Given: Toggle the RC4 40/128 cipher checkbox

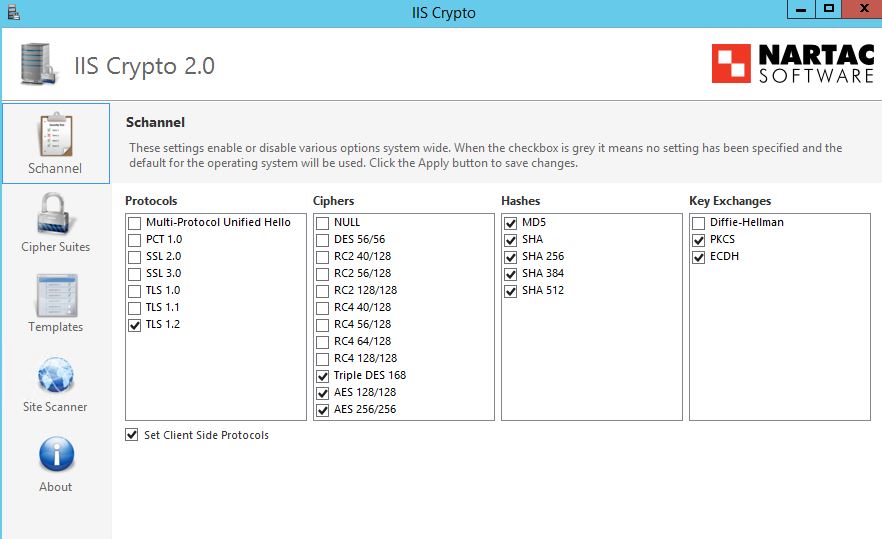Looking at the screenshot, I should (322, 308).
